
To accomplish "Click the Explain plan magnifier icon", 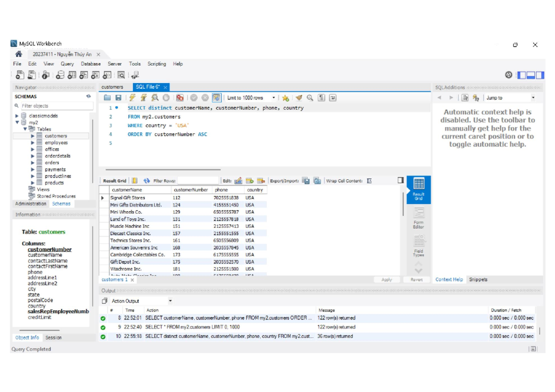I will [x=154, y=98].
